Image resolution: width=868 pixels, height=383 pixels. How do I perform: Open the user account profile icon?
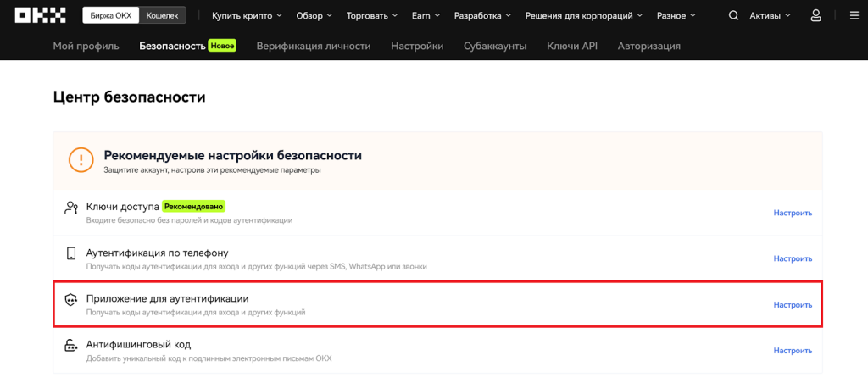coord(815,15)
